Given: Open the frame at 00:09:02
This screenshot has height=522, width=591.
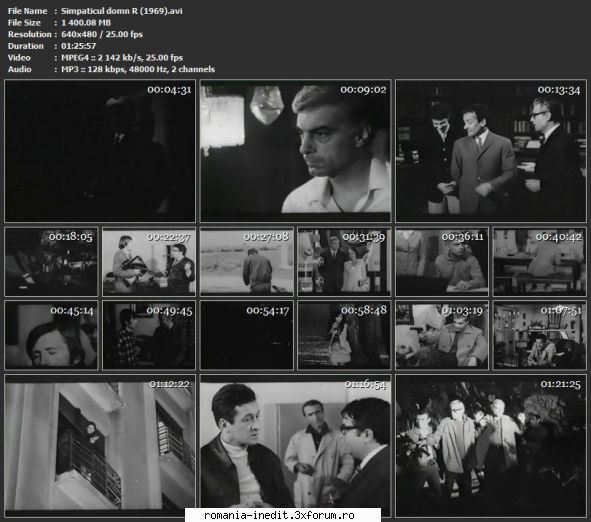Looking at the screenshot, I should pyautogui.click(x=296, y=151).
